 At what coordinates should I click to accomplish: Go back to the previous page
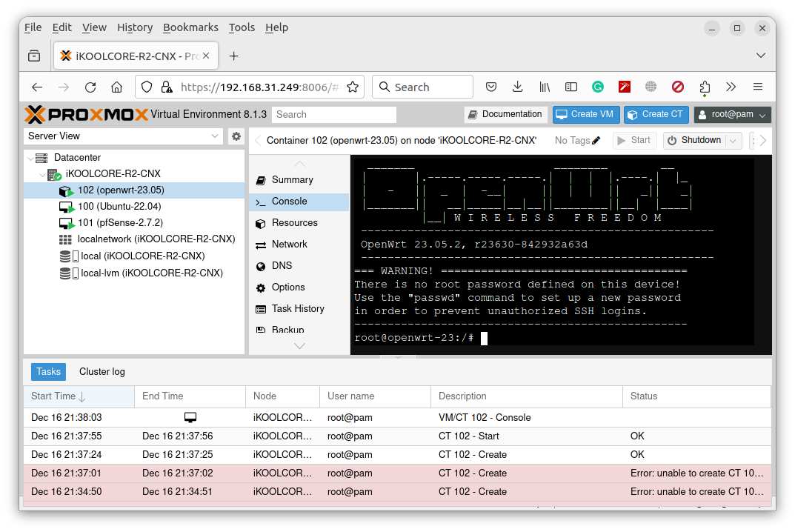37,87
